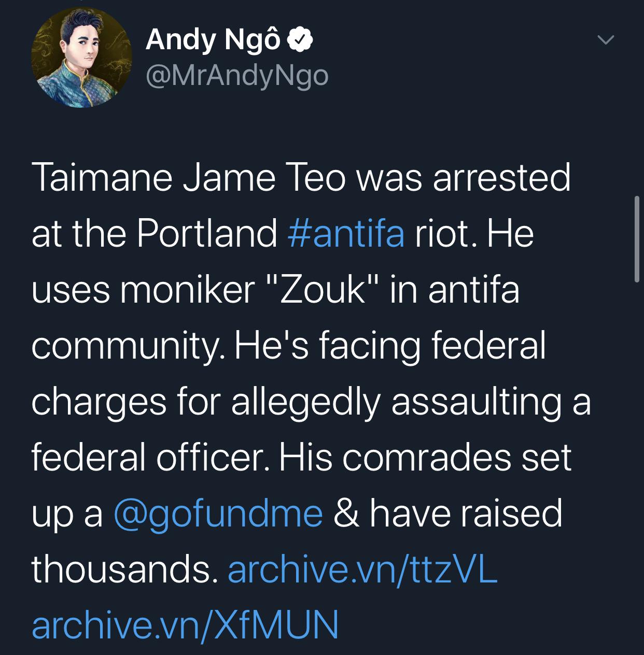
Task: Click the word "allegedly" in tweet text
Action: 306,402
